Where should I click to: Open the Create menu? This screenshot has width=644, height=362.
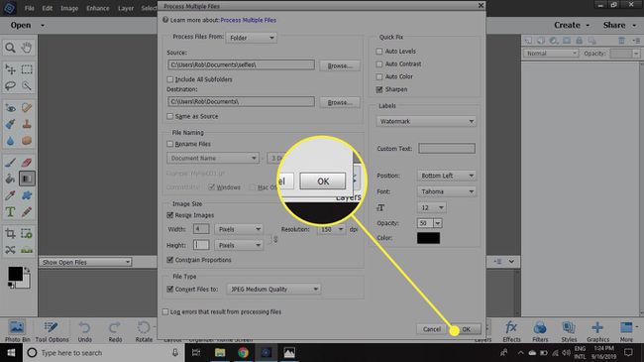(572, 25)
